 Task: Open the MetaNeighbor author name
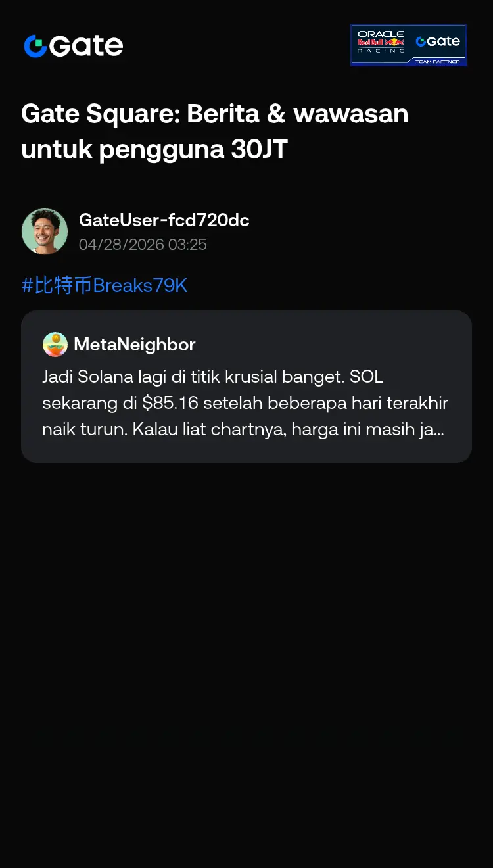(x=135, y=344)
